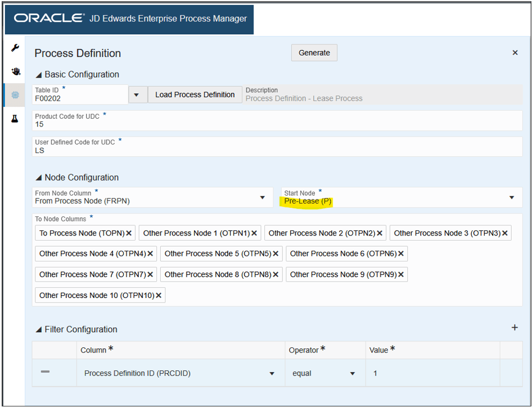This screenshot has height=407, width=532.
Task: Remove Other Process Node 4 (OTPN4) chip
Action: point(150,254)
